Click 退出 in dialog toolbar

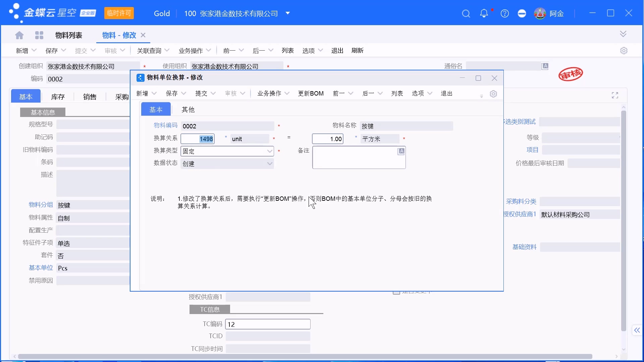pyautogui.click(x=446, y=94)
